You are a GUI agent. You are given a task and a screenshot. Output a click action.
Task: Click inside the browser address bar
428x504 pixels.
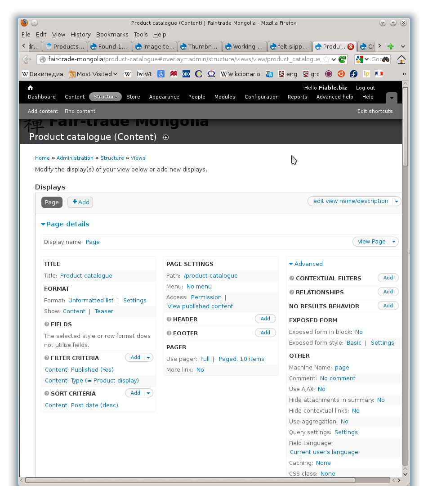pyautogui.click(x=180, y=59)
